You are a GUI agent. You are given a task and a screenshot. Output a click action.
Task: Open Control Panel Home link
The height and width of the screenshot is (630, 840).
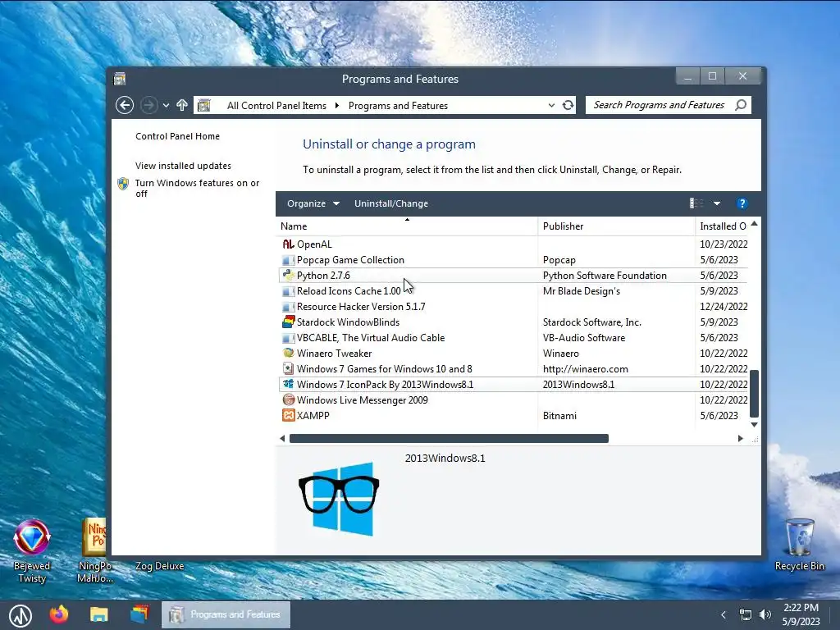pos(177,136)
